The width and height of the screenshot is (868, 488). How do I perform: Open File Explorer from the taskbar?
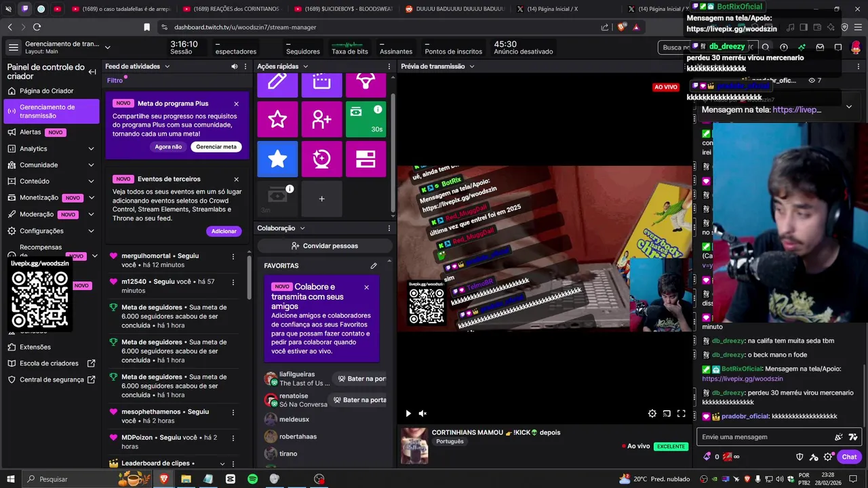[186, 479]
